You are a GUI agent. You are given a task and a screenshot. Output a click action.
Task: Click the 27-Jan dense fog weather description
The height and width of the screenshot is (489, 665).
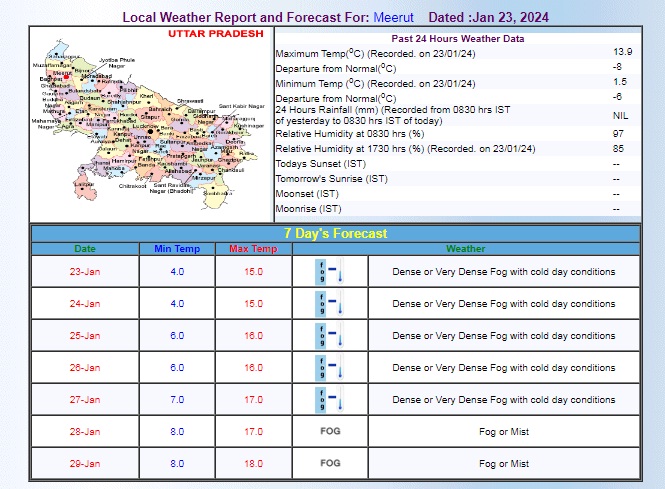click(x=504, y=400)
